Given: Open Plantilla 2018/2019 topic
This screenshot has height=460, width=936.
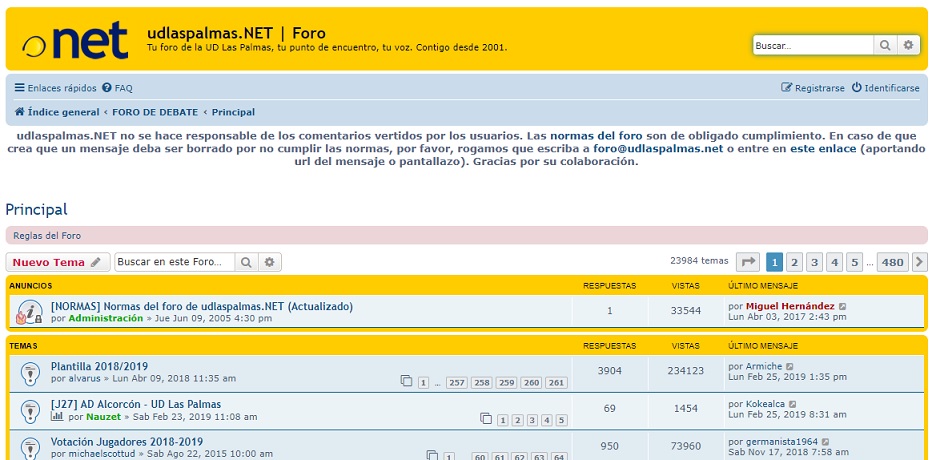Looking at the screenshot, I should [x=99, y=366].
